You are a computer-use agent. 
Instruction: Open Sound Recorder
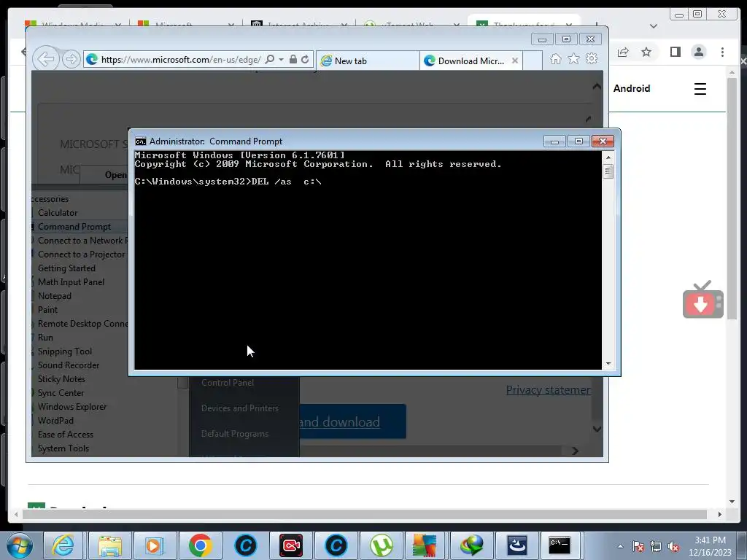click(69, 365)
